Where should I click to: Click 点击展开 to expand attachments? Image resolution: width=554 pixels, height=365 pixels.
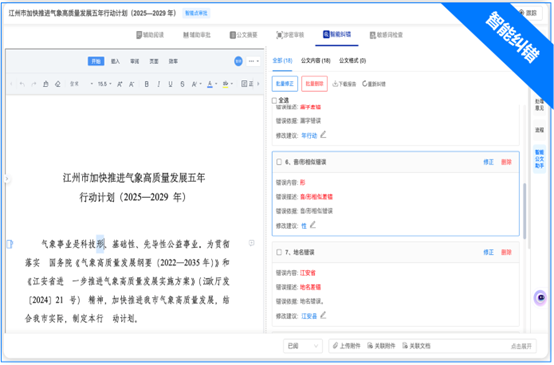pyautogui.click(x=521, y=346)
